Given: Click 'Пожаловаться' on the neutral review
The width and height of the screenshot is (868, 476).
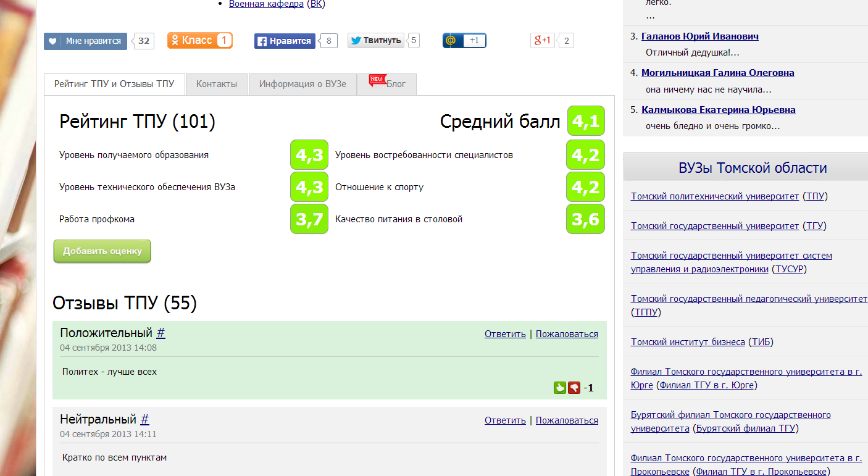Looking at the screenshot, I should tap(567, 420).
